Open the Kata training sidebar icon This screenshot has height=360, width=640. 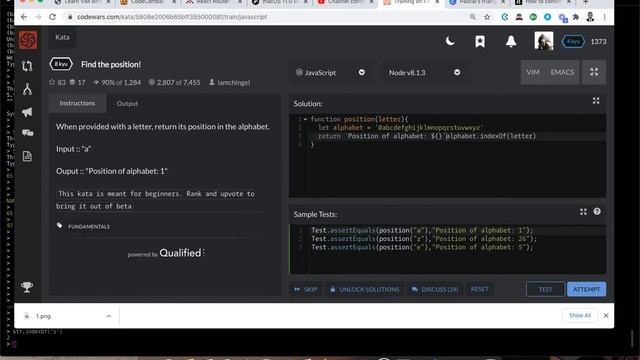(27, 66)
